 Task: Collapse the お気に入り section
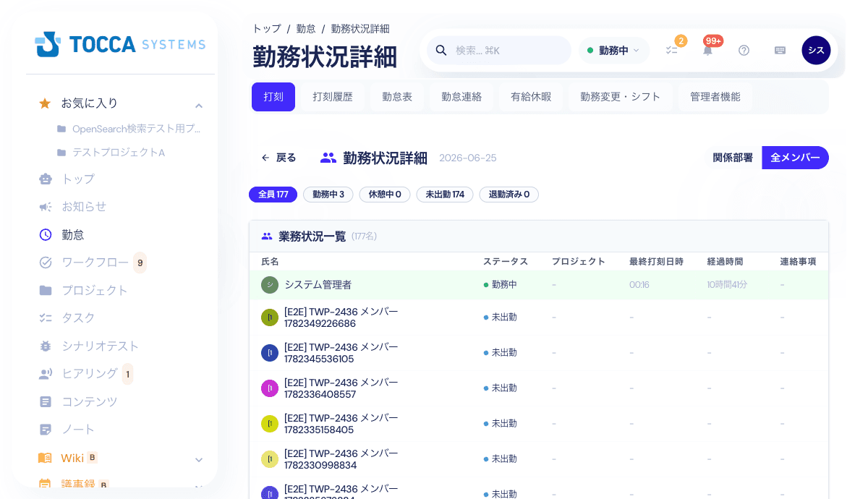point(199,106)
